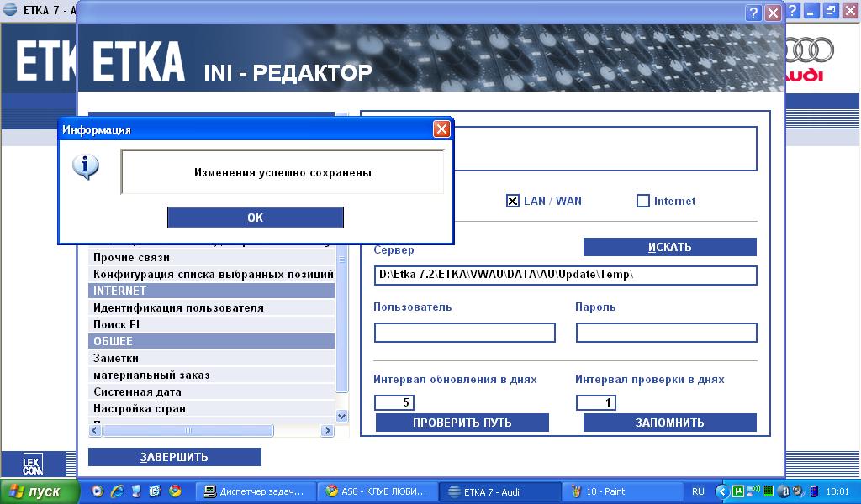Select Системная дата in the settings list
This screenshot has width=861, height=504.
137,391
